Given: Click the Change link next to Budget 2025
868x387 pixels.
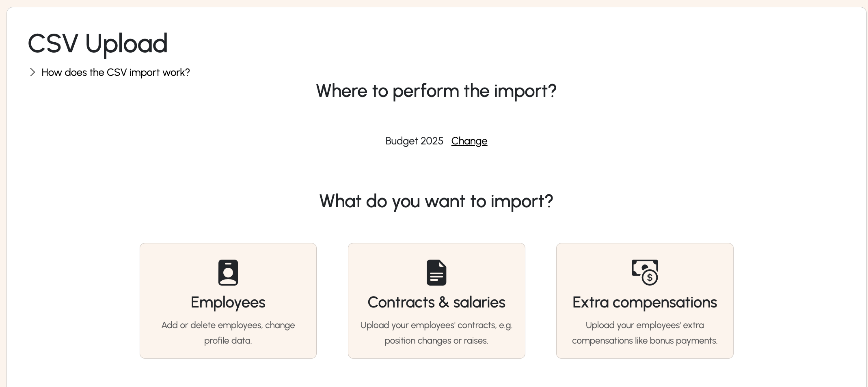Looking at the screenshot, I should coord(469,141).
